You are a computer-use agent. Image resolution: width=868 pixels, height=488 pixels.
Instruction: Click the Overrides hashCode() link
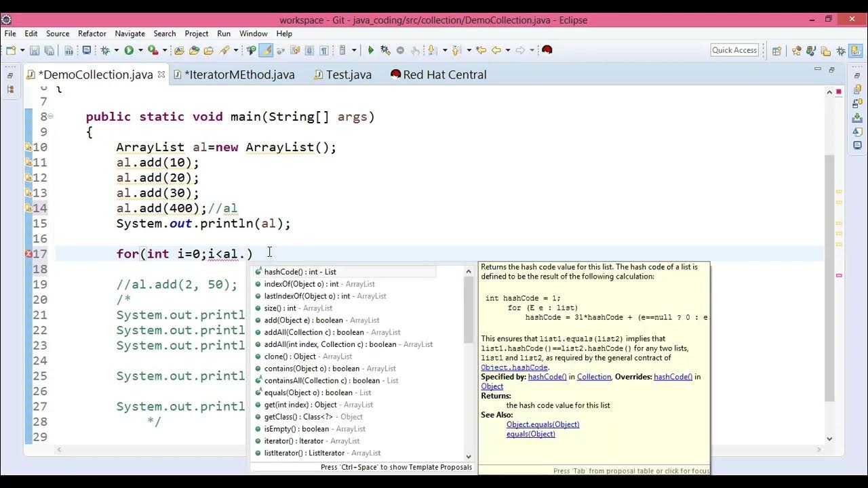tap(673, 377)
